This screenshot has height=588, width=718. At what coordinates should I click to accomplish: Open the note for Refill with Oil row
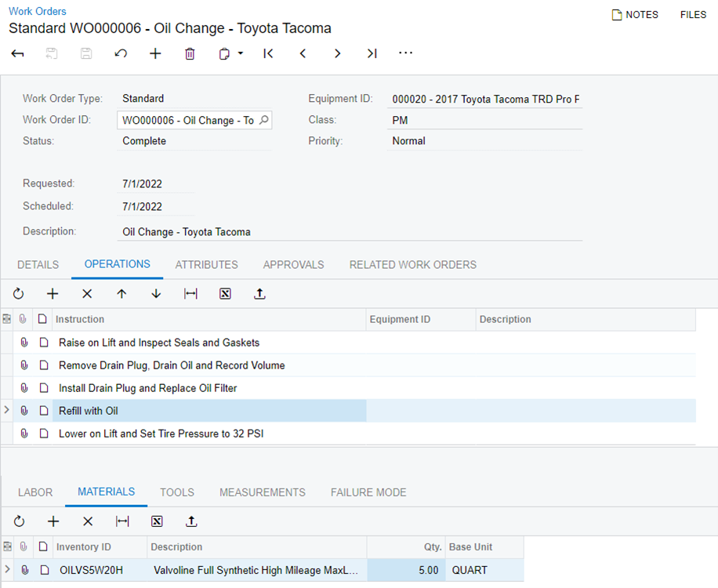click(43, 411)
